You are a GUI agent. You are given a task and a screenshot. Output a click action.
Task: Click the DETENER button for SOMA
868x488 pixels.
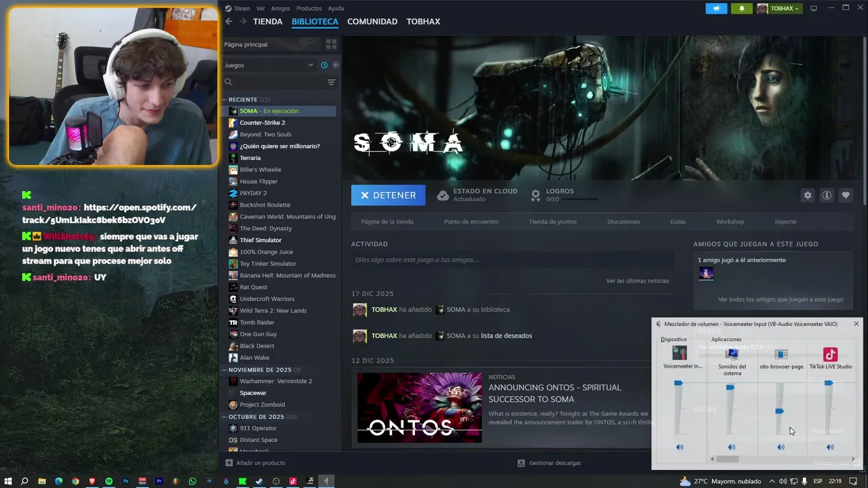point(388,195)
